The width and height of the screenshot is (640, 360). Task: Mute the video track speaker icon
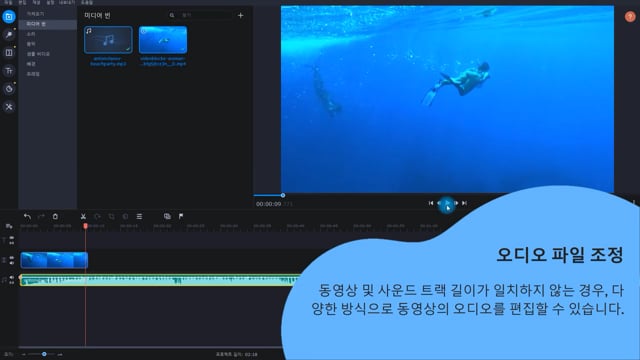11,263
